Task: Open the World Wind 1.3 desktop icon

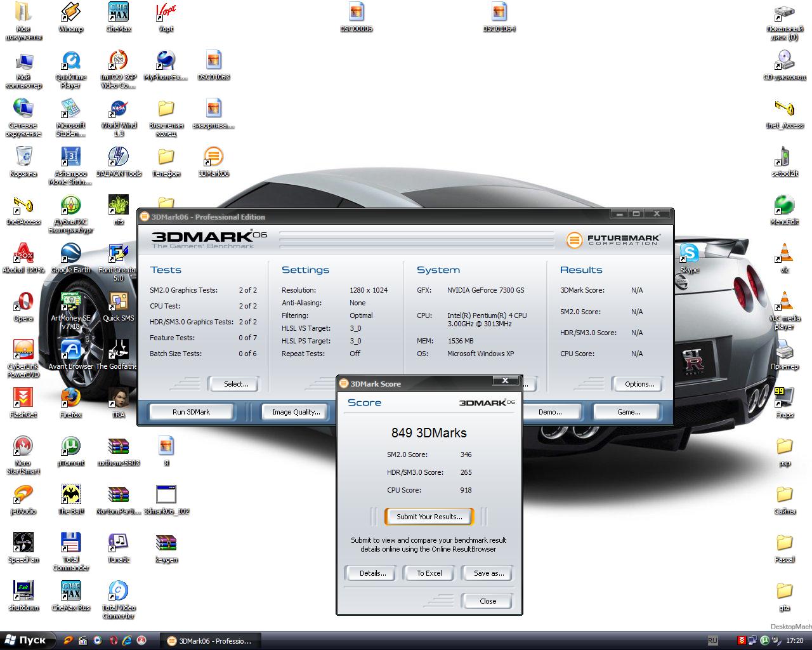Action: (119, 117)
